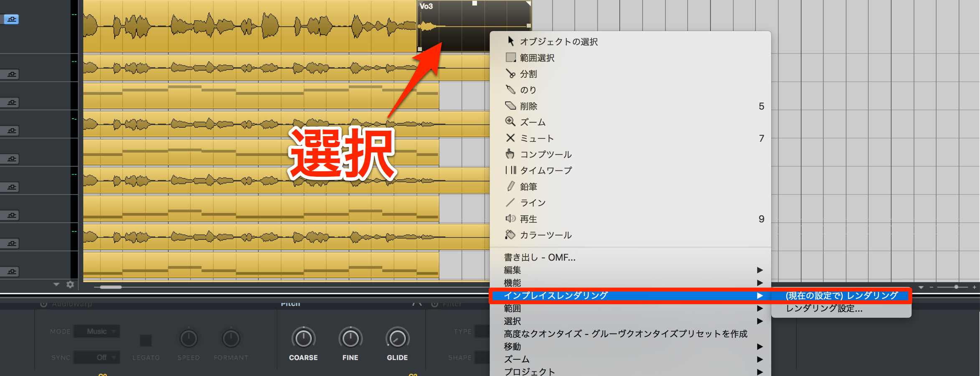Toggle the AudioWarp power button

pos(43,304)
